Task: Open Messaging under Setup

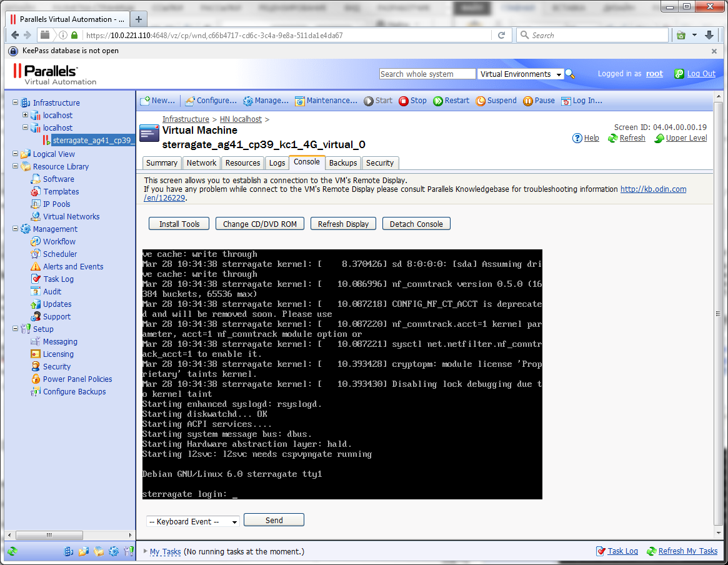Action: pyautogui.click(x=60, y=342)
